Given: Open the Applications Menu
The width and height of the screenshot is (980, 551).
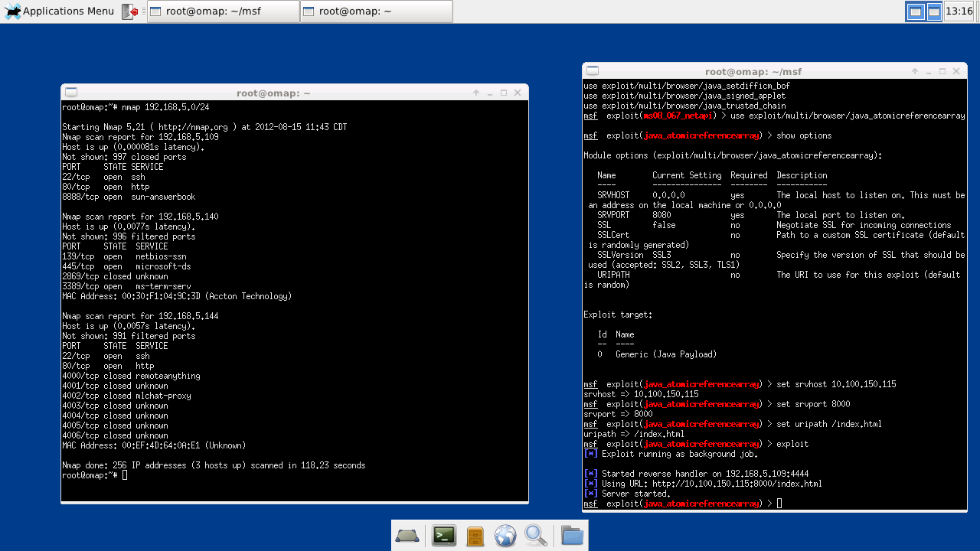Looking at the screenshot, I should tap(59, 11).
